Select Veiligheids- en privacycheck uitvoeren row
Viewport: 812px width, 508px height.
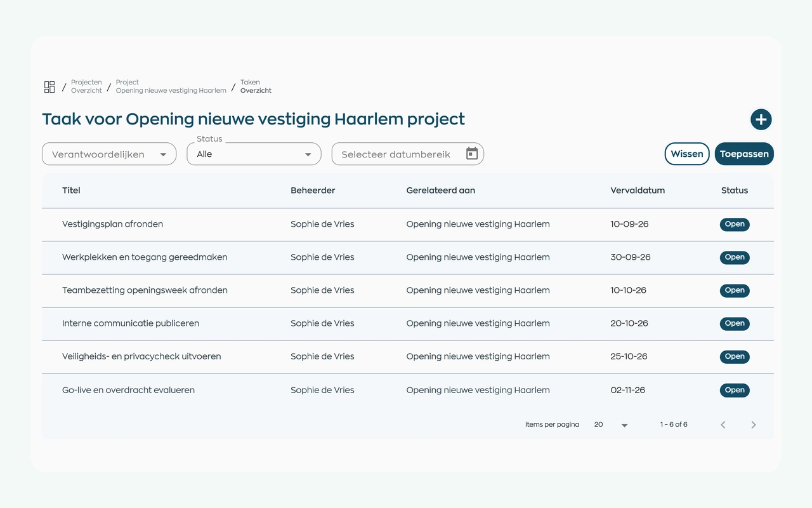click(x=408, y=357)
